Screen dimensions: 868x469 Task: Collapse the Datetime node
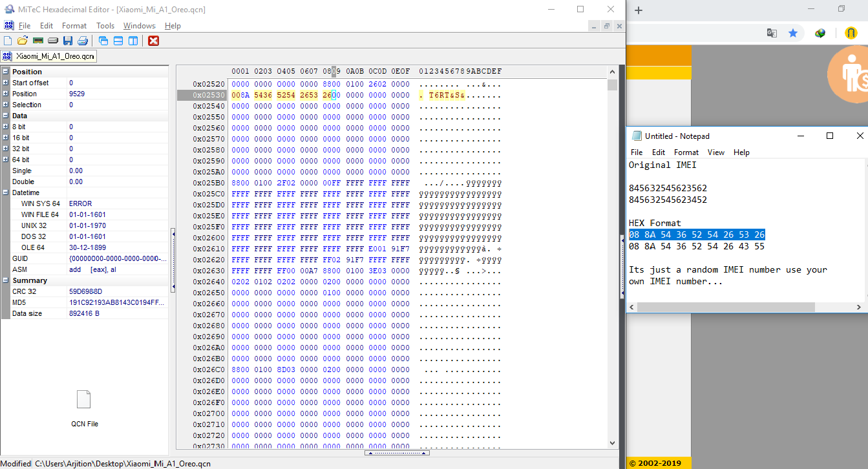(x=6, y=193)
